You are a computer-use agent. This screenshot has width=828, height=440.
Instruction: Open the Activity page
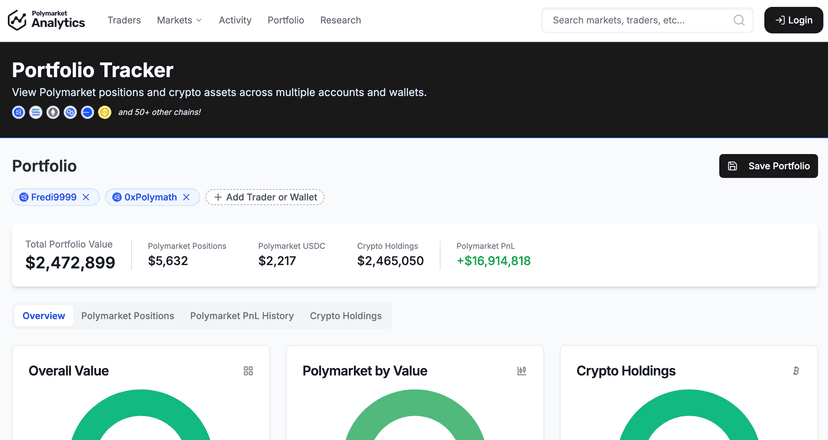(x=235, y=20)
